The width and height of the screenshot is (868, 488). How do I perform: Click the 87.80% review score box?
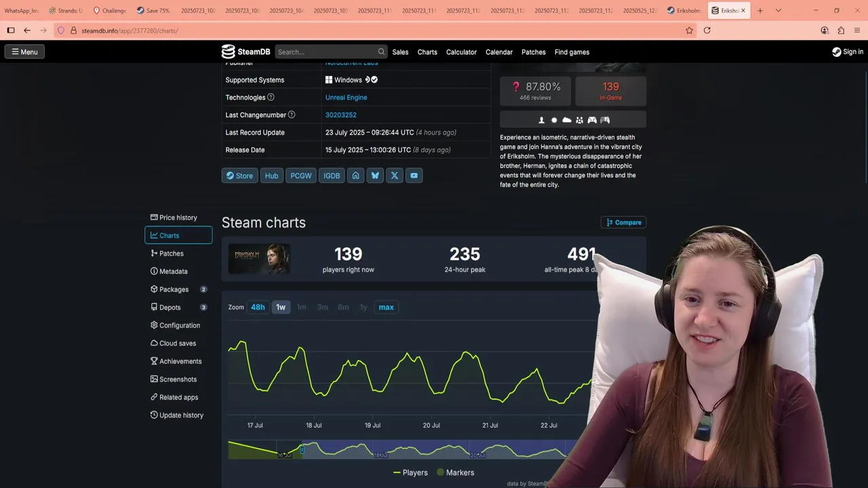[x=536, y=91]
